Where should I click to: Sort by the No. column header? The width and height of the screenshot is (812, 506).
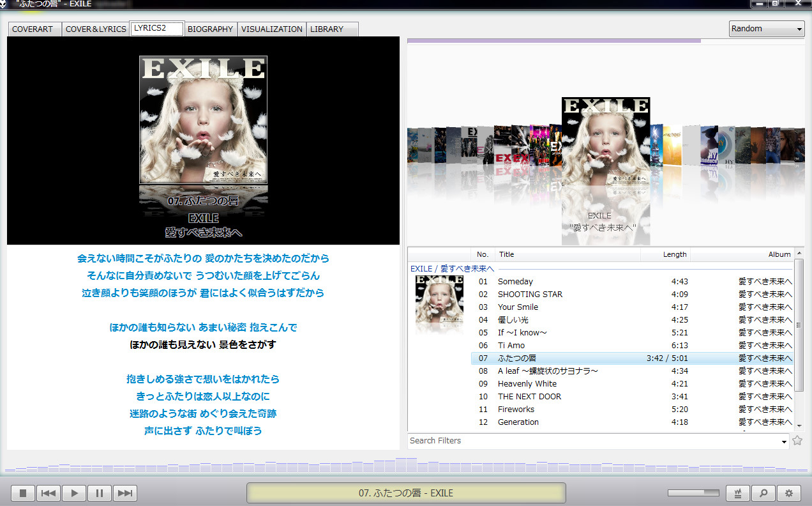click(483, 254)
